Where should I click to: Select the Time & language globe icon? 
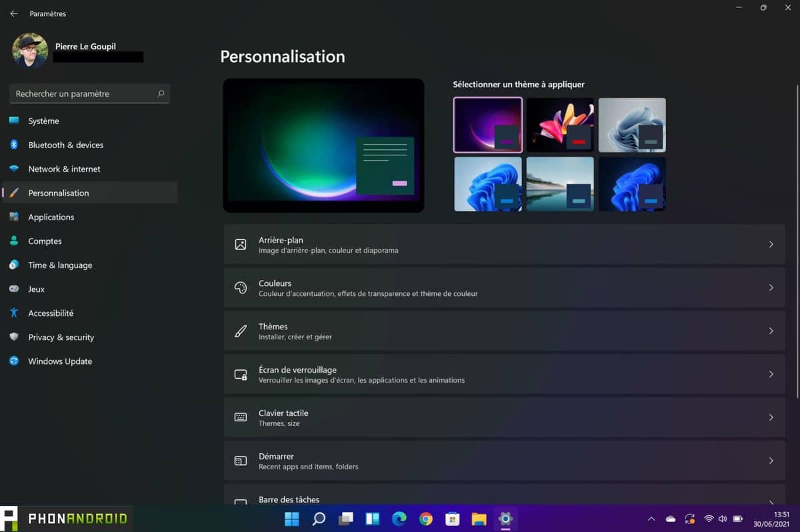tap(14, 265)
